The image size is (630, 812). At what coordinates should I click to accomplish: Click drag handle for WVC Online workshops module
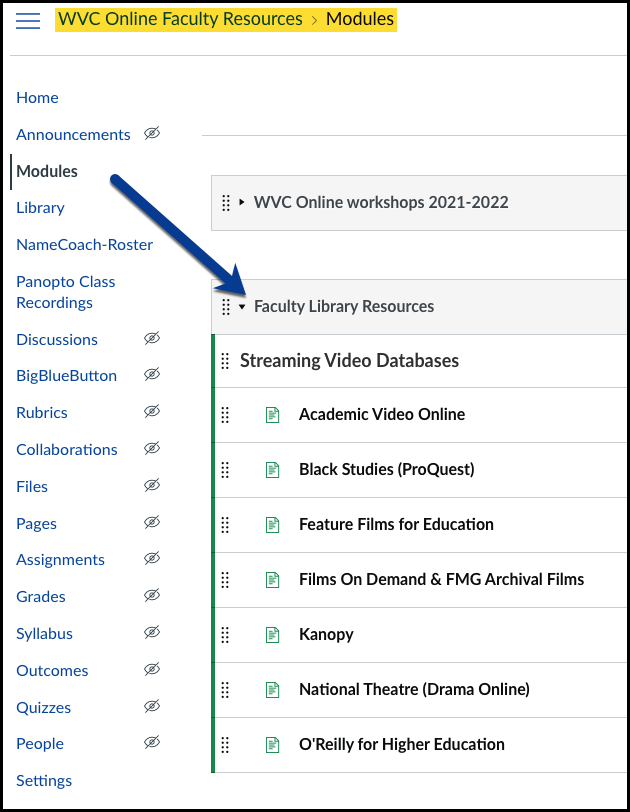click(226, 202)
